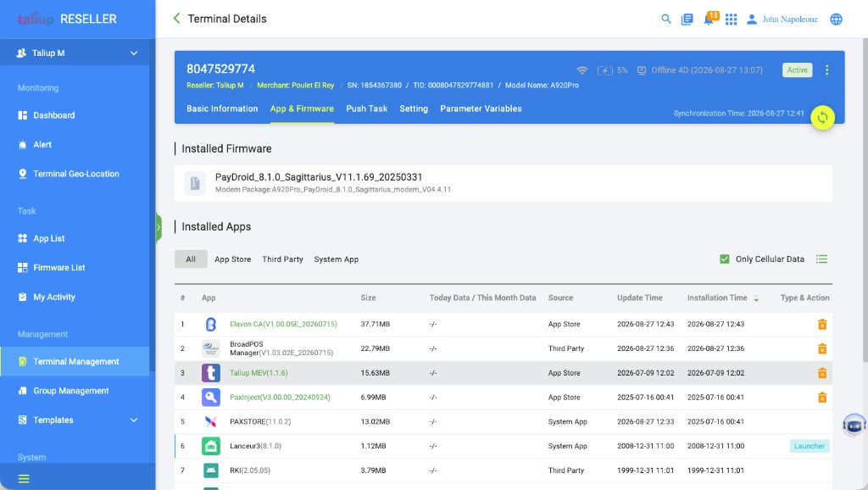Screen dimensions: 868x490
Task: Click the offline terminal status icon
Action: coord(641,70)
